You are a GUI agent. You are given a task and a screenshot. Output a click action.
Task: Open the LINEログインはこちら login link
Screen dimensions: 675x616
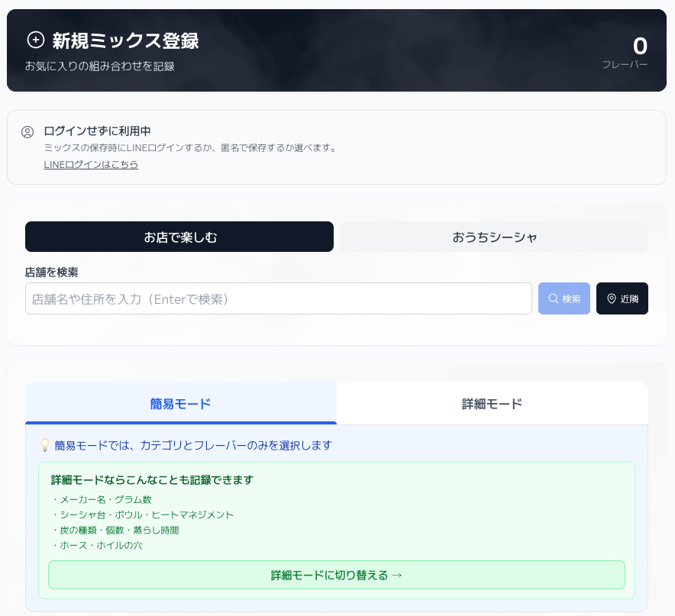click(91, 164)
